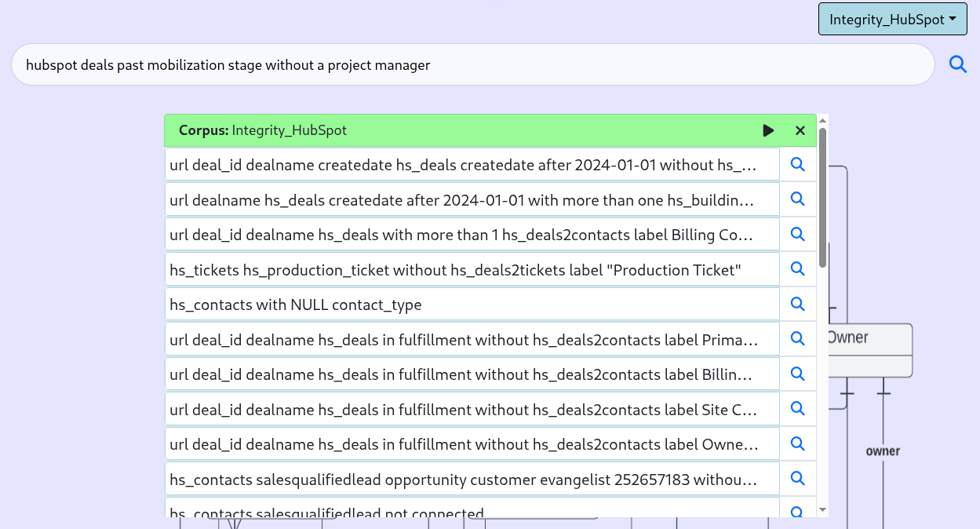Search fulfillment without Primary label icon
980x529 pixels.
797,339
